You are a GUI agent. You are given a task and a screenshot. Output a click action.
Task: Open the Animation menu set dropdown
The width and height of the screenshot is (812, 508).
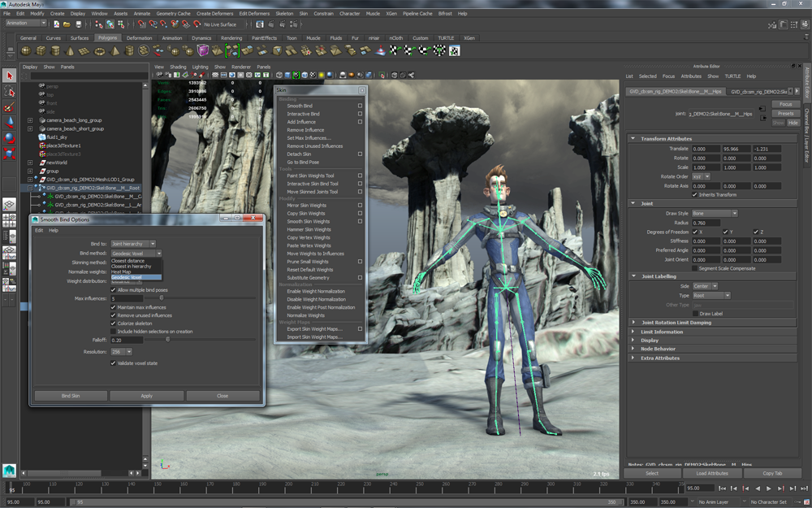point(26,24)
